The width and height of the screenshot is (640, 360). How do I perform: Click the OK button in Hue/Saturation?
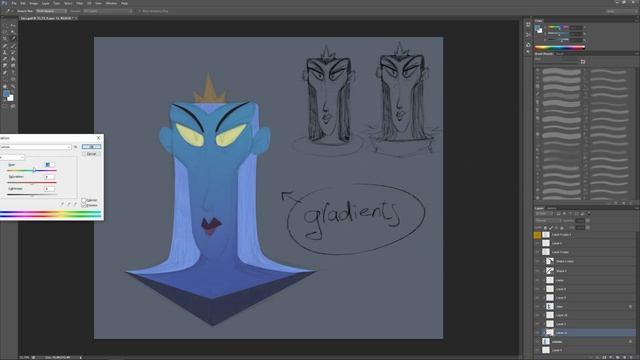(x=91, y=147)
